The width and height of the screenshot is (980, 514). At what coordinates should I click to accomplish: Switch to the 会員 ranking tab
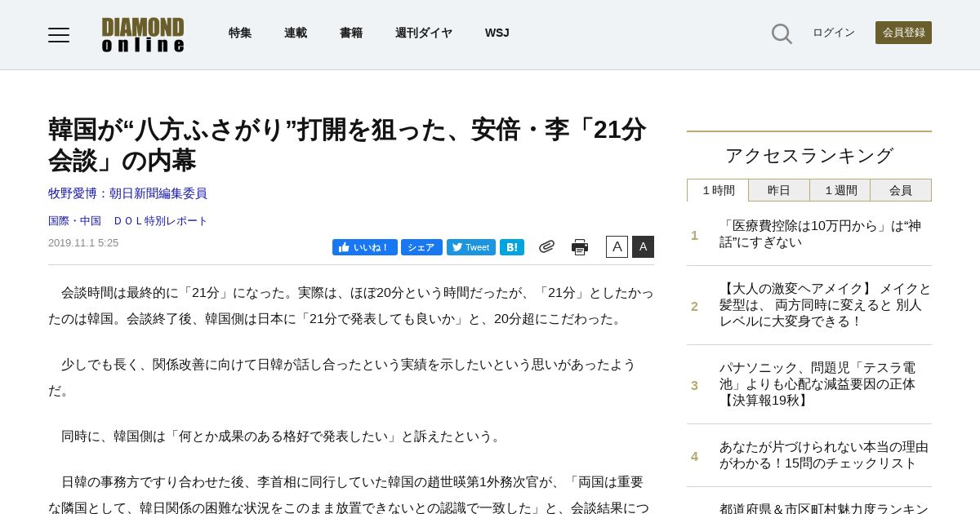(901, 190)
